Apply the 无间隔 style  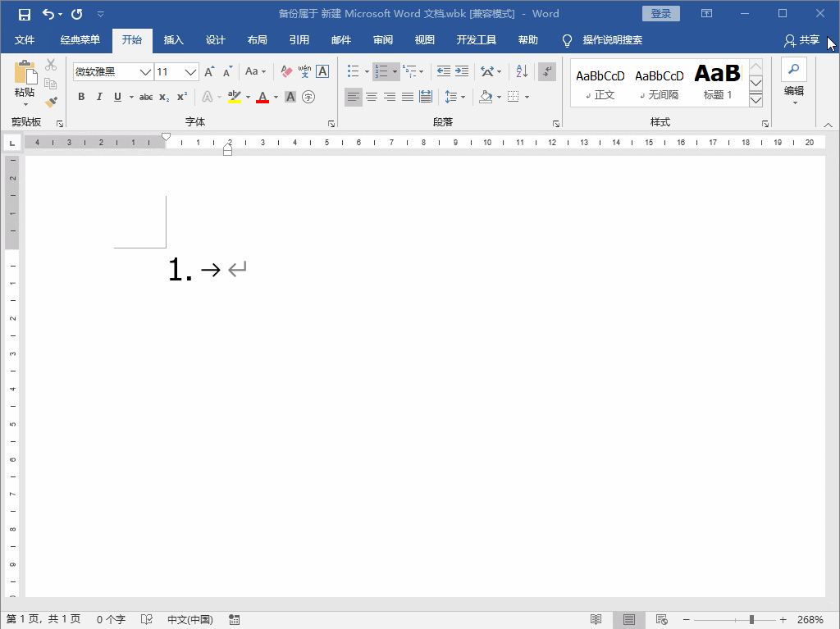(x=660, y=84)
